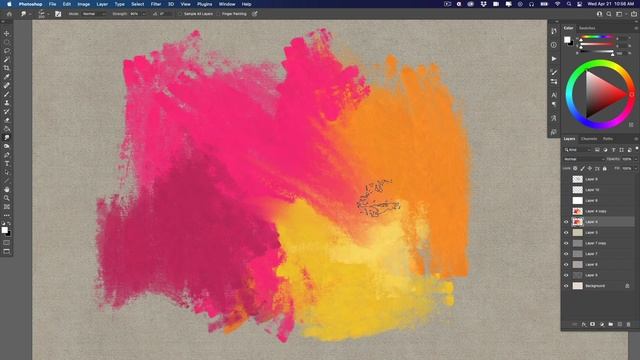Create a new adjustment layer
This screenshot has width=640, height=360.
click(602, 324)
